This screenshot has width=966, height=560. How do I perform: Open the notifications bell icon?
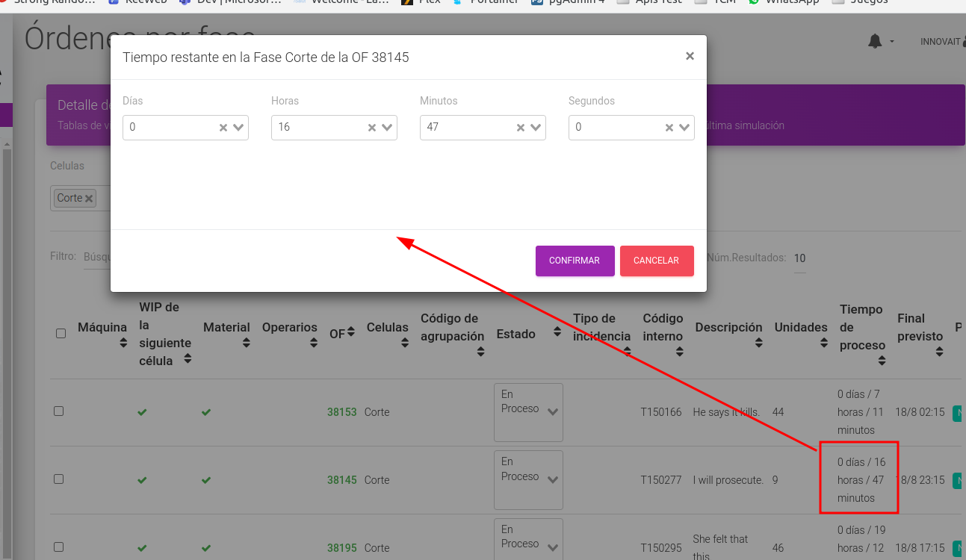[x=875, y=42]
